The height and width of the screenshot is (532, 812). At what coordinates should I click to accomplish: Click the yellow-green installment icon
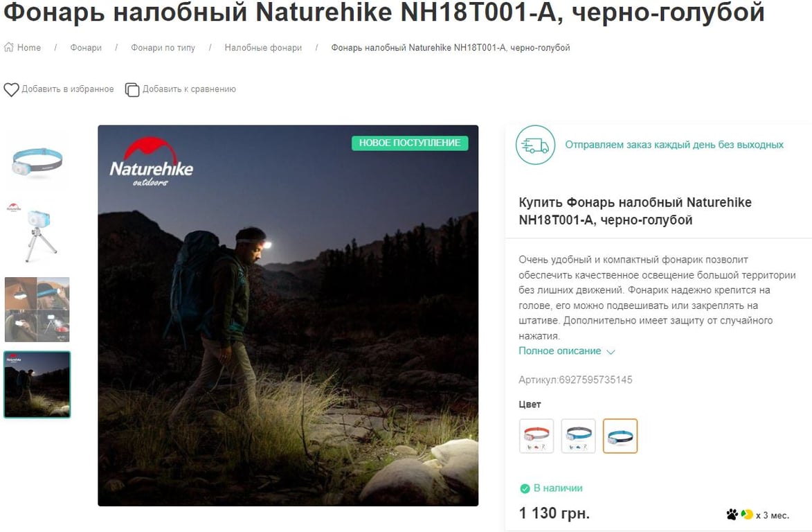(747, 515)
